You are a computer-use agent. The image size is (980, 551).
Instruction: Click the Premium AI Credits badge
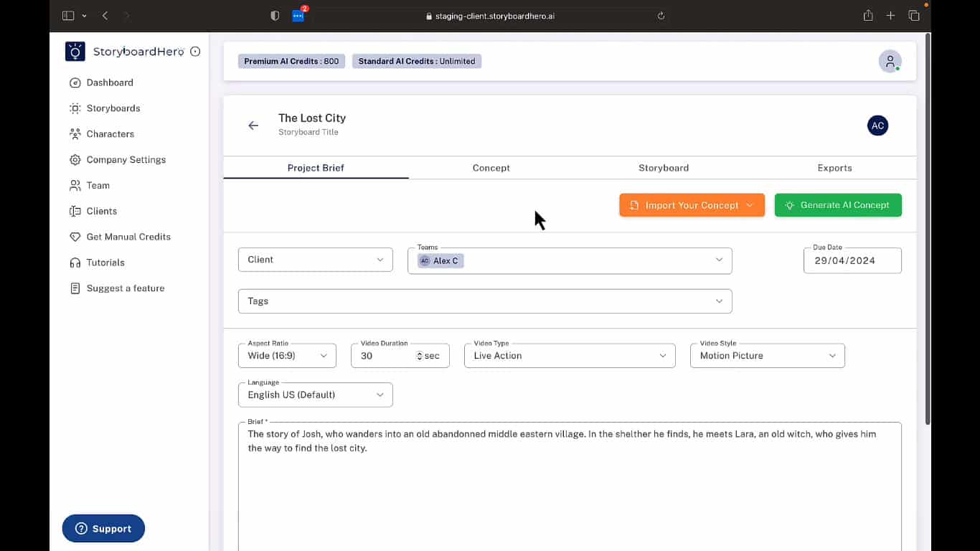[291, 61]
